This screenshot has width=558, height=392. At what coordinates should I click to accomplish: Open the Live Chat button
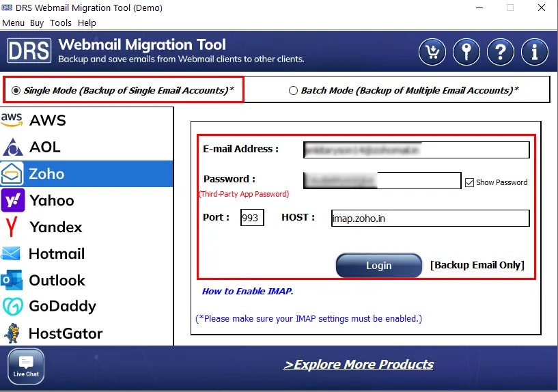click(x=26, y=366)
